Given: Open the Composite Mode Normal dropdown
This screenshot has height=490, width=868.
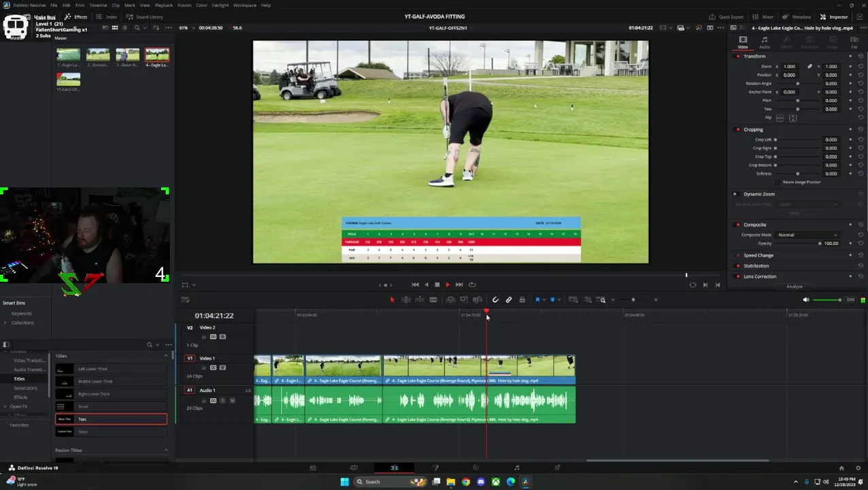Looking at the screenshot, I should [x=807, y=235].
